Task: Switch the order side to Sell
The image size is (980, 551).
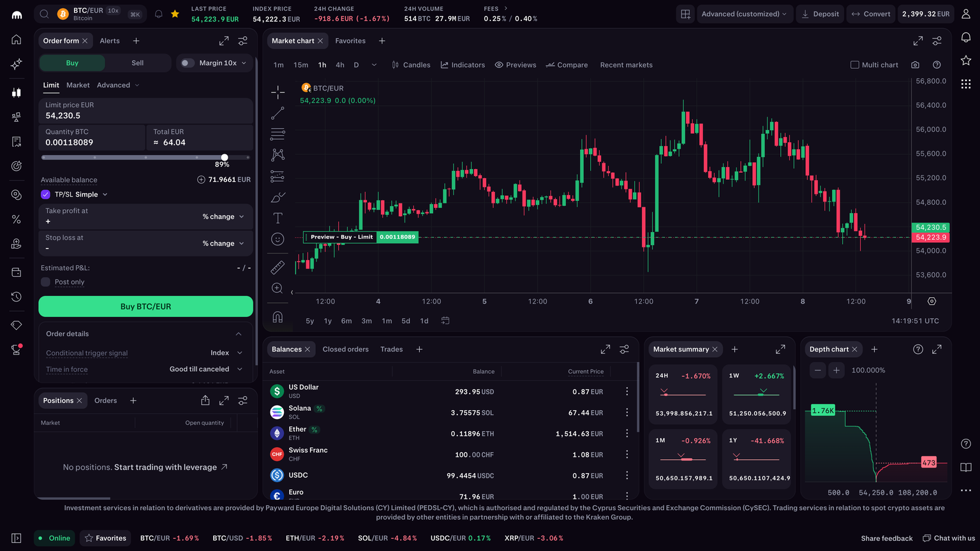Action: (138, 63)
